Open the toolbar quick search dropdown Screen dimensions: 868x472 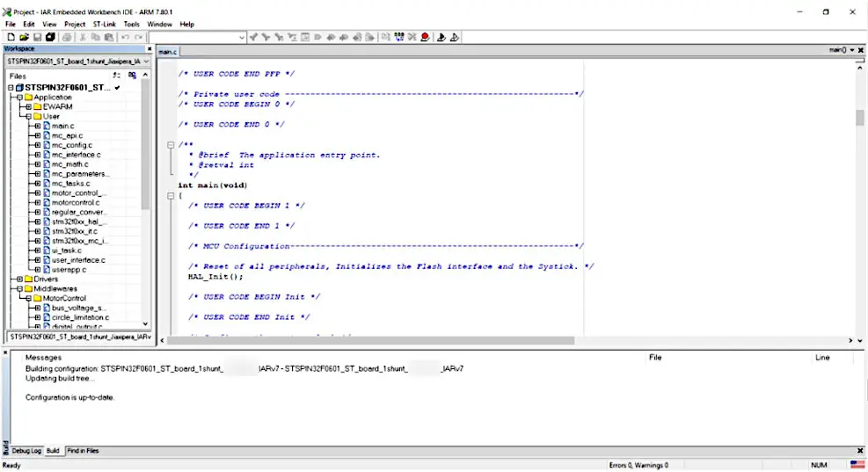243,38
